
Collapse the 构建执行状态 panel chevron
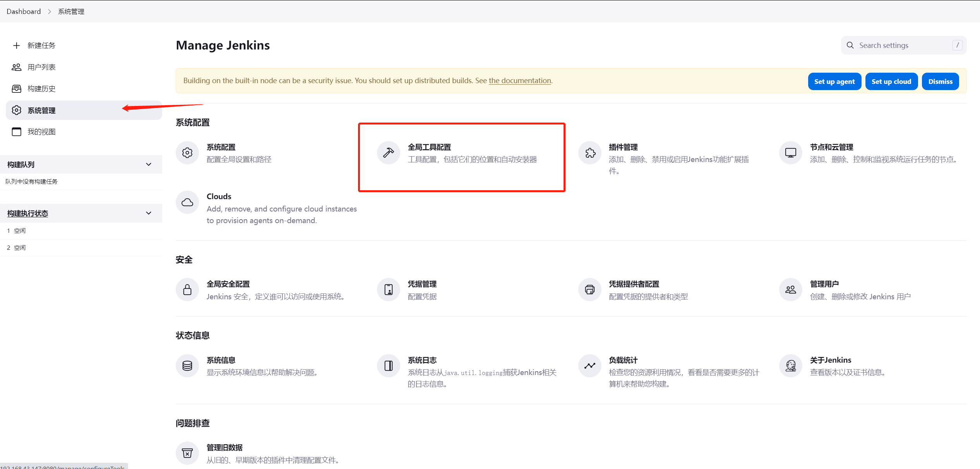[x=149, y=213]
